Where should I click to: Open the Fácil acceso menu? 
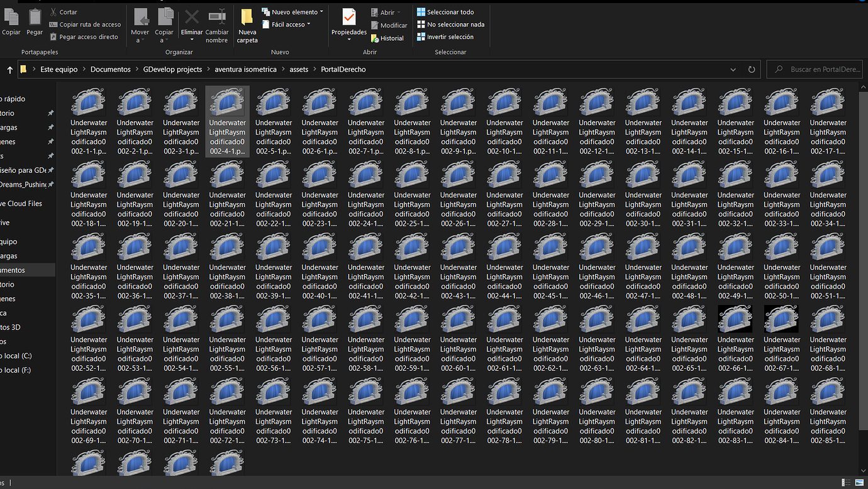[289, 24]
